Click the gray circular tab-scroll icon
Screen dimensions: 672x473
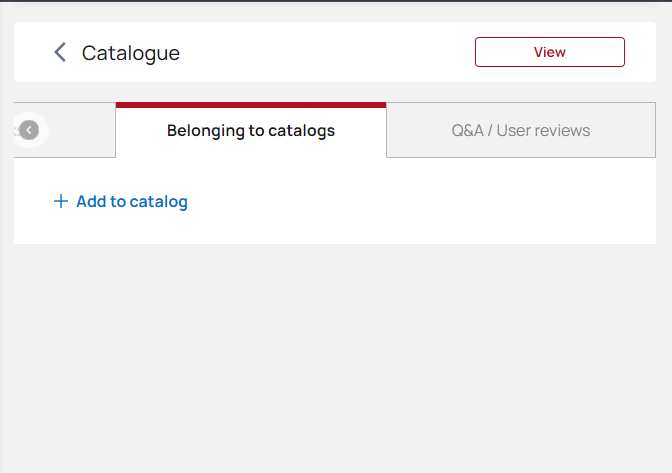point(29,130)
